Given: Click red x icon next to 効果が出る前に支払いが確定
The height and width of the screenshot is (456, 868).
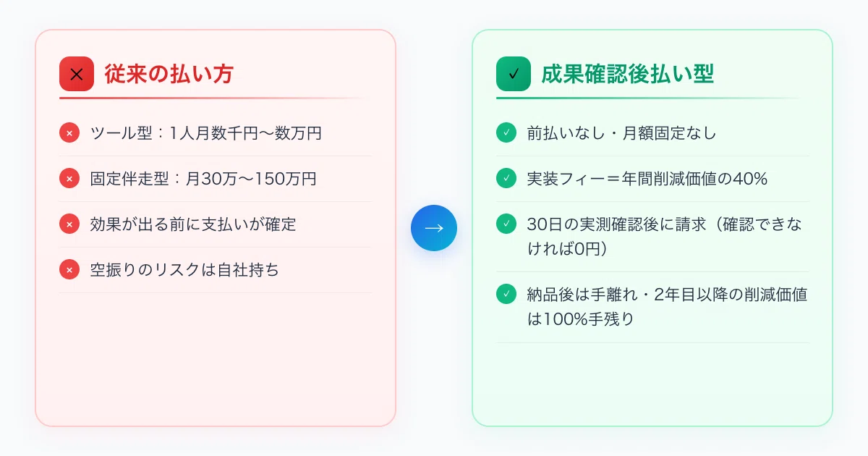Looking at the screenshot, I should pos(69,224).
